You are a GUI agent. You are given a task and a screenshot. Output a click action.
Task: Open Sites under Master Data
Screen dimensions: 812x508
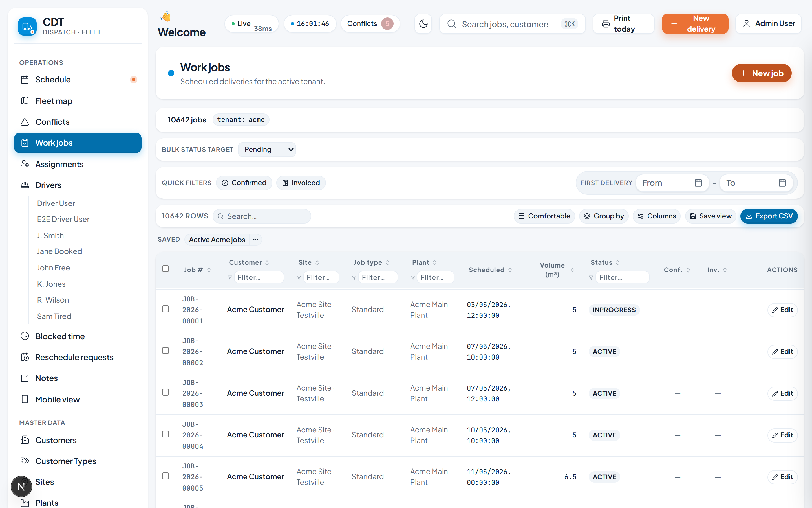pos(78,482)
